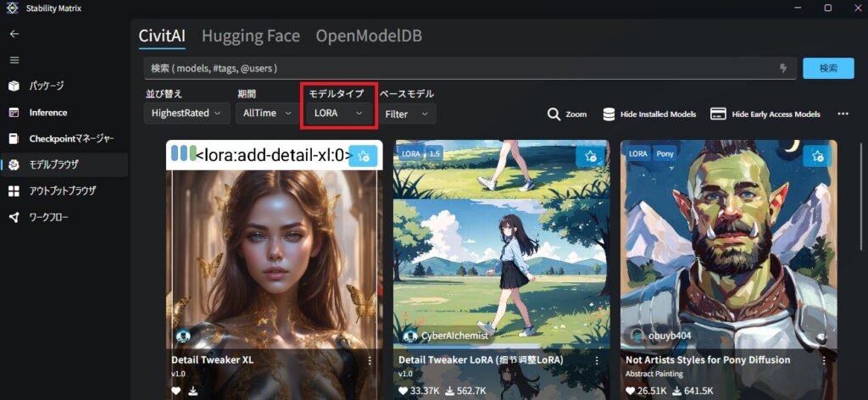Viewport: 868px width, 400px height.
Task: Open the モデルタイプ LORA dropdown
Action: 338,113
